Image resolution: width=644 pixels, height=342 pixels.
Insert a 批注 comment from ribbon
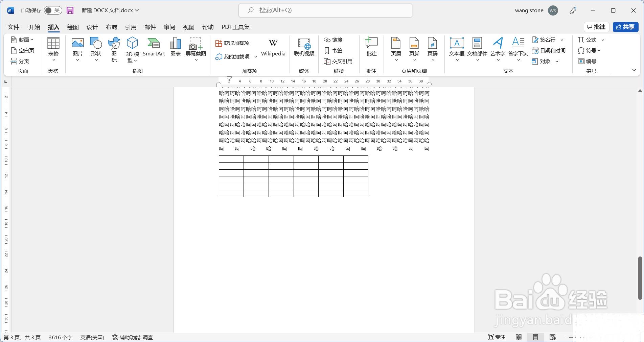(371, 47)
